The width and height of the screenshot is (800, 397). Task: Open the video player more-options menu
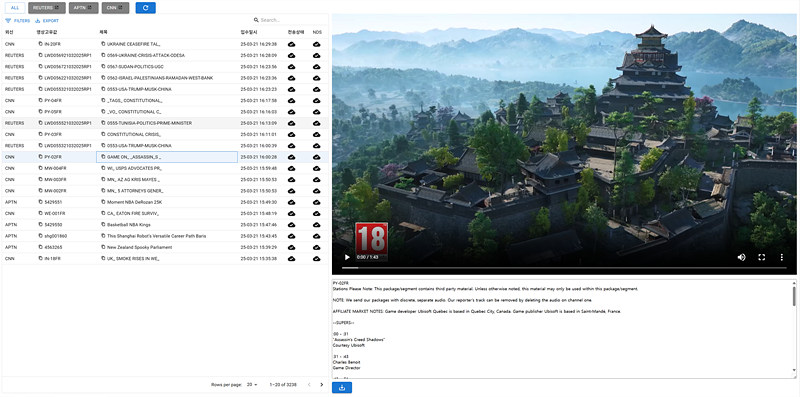click(x=782, y=257)
